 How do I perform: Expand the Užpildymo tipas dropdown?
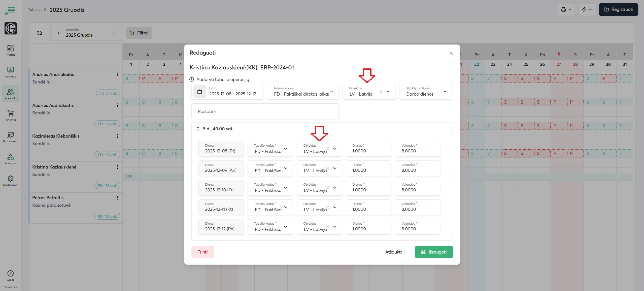click(x=445, y=92)
